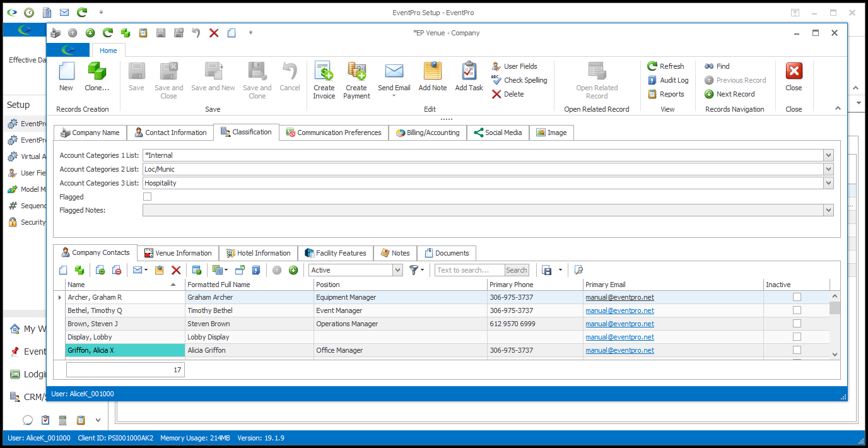
Task: Open the email link for Archer, Graham R
Action: click(619, 297)
